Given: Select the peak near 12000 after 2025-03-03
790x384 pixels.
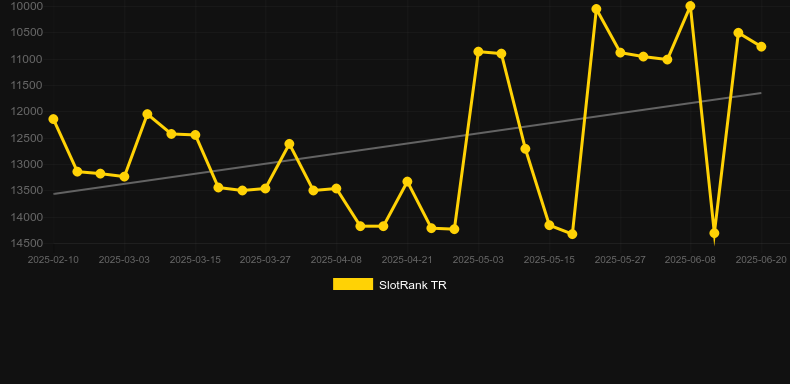Looking at the screenshot, I should click(x=147, y=114).
